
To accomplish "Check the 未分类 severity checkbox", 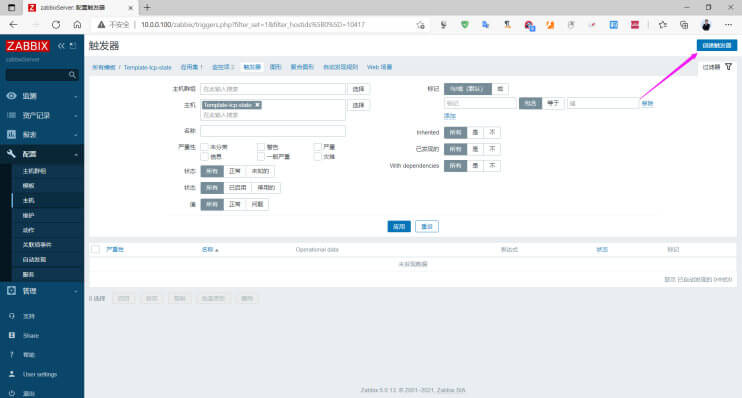I will [x=204, y=147].
